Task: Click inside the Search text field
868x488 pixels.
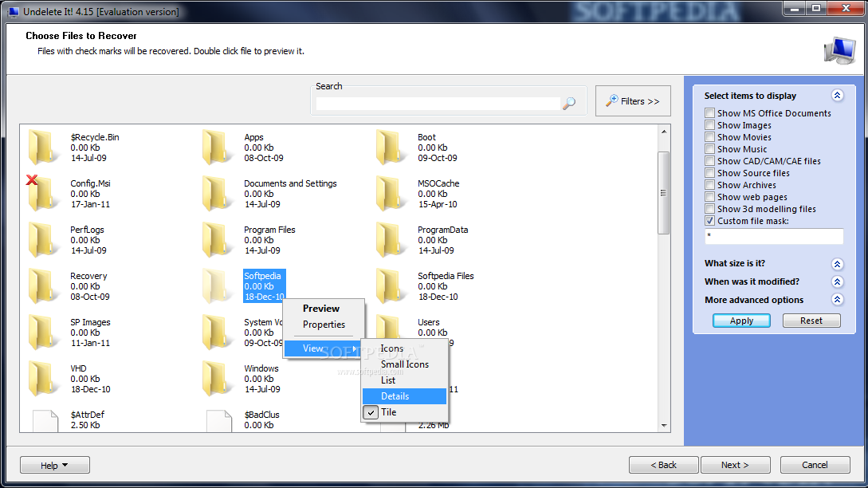Action: [x=438, y=104]
